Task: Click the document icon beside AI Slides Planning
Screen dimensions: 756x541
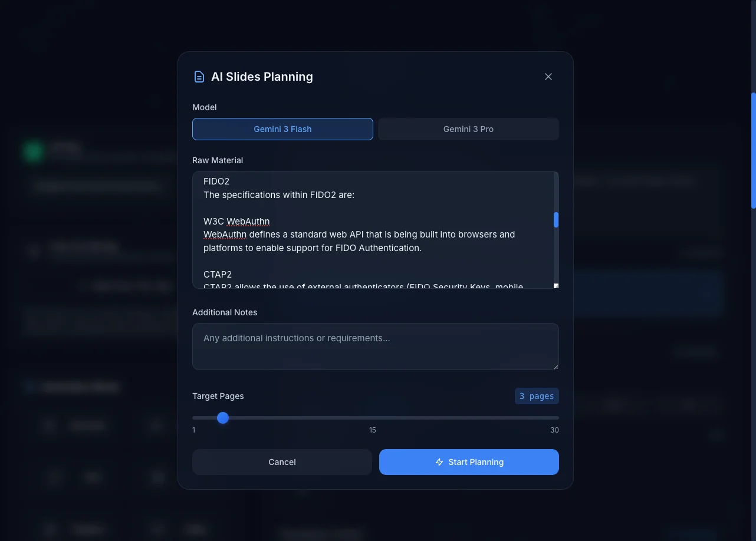Action: (199, 76)
